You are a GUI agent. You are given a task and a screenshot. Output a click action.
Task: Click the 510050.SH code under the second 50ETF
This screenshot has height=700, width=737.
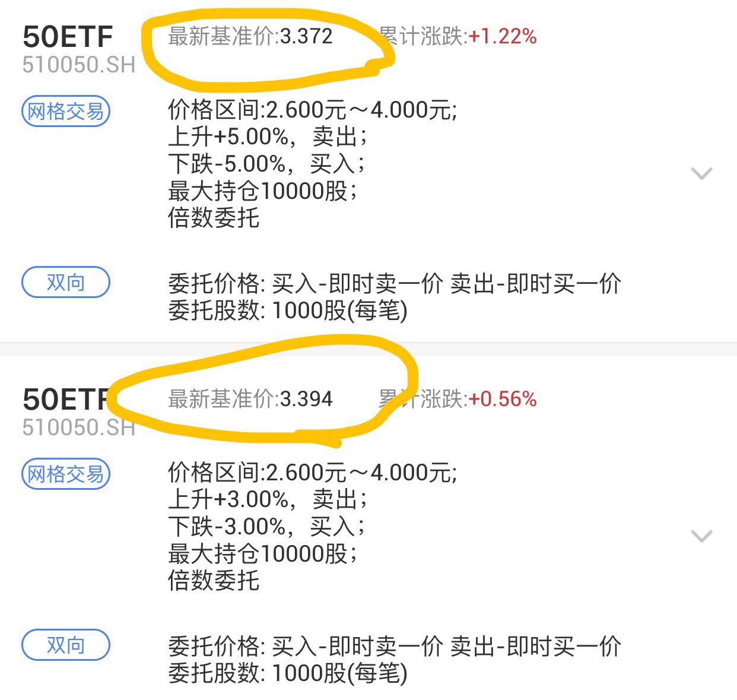click(79, 427)
